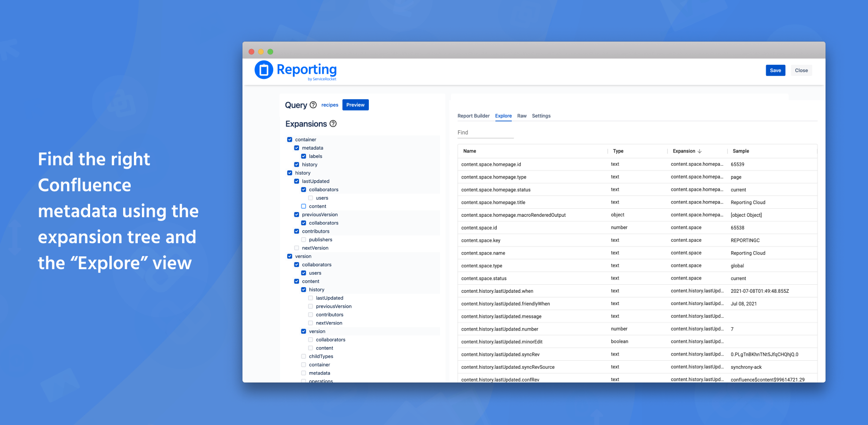Check the nextVersion checkbox under top-level history
The image size is (868, 425).
pyautogui.click(x=297, y=248)
